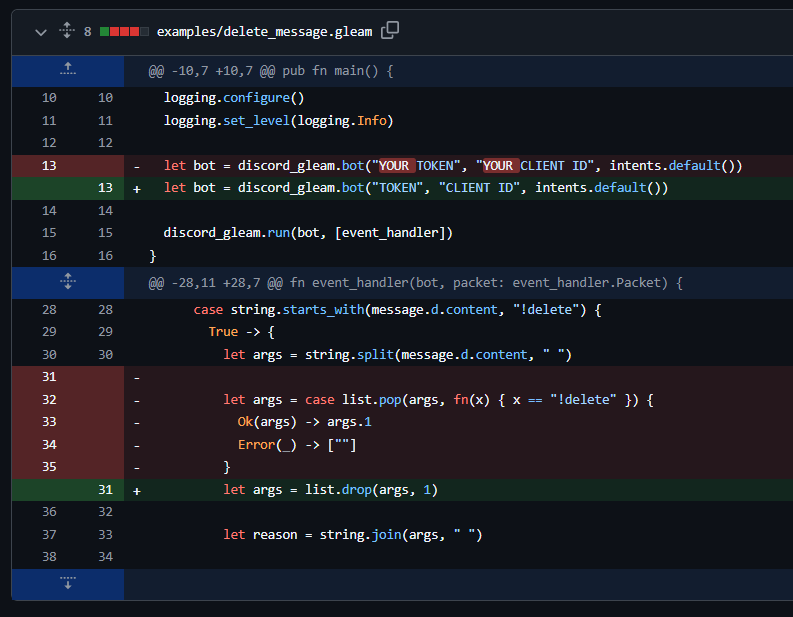Click removed line with "YOUR TOKEN"
This screenshot has width=793, height=617.
[x=453, y=166]
